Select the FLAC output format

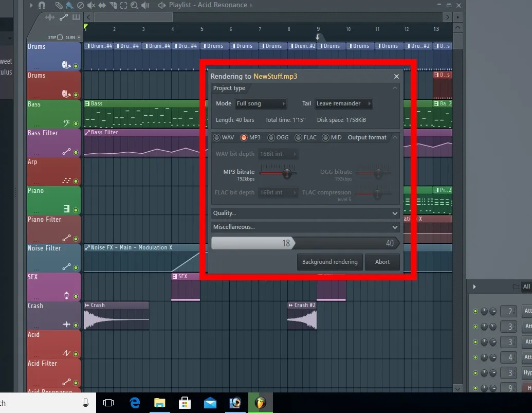(x=298, y=137)
